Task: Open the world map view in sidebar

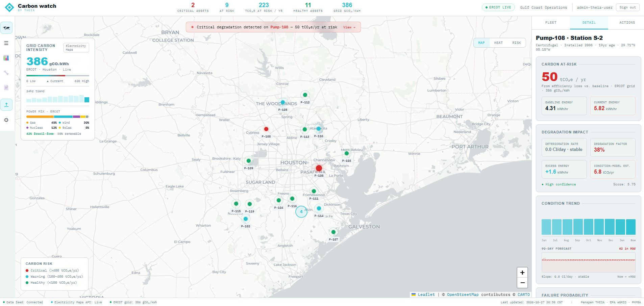Action: [6, 28]
